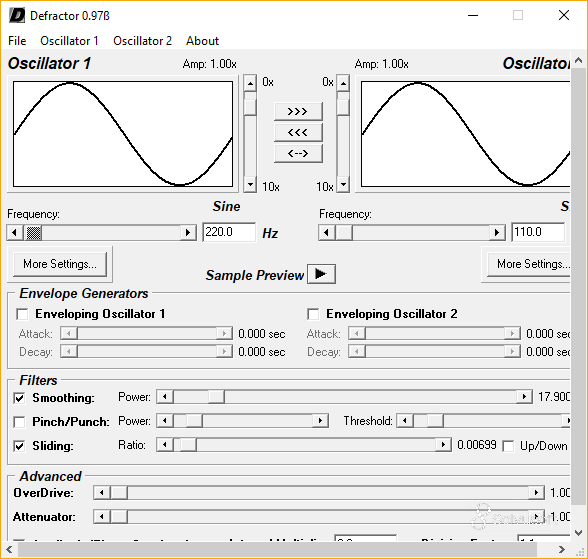Image resolution: width=588 pixels, height=559 pixels.
Task: Open the About menu
Action: click(202, 40)
